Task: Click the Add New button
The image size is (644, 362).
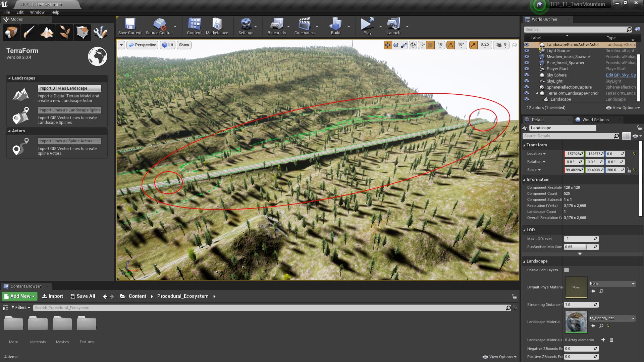Action: point(19,296)
